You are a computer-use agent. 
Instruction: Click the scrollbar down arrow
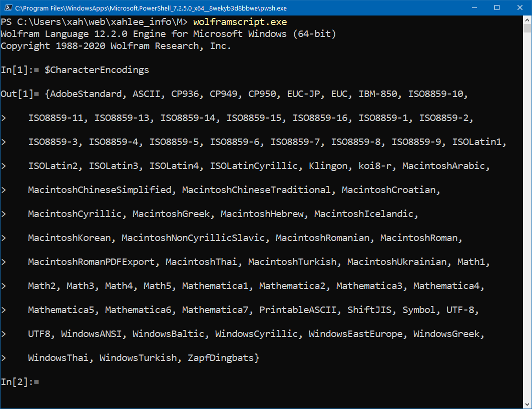(527, 403)
